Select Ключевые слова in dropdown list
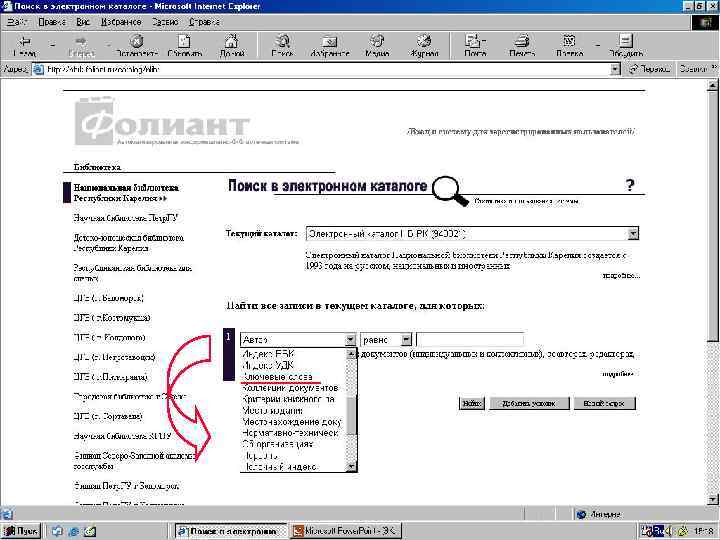 [x=292, y=377]
